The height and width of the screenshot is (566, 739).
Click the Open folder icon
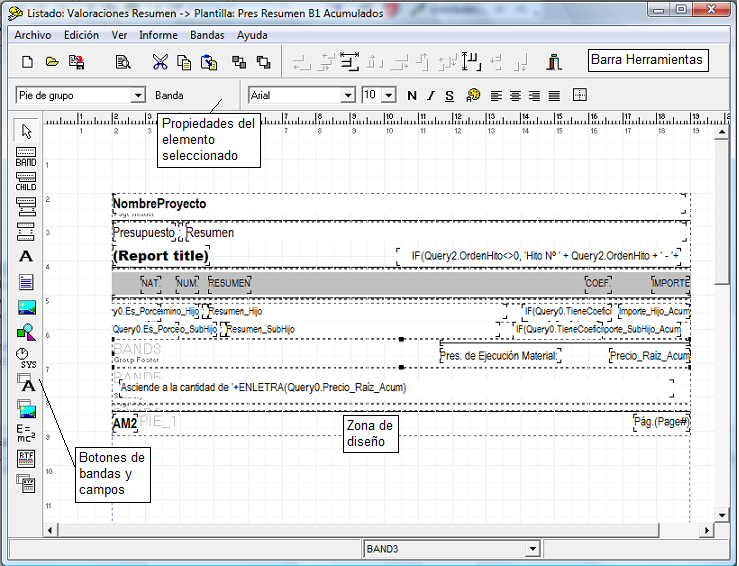tap(52, 62)
